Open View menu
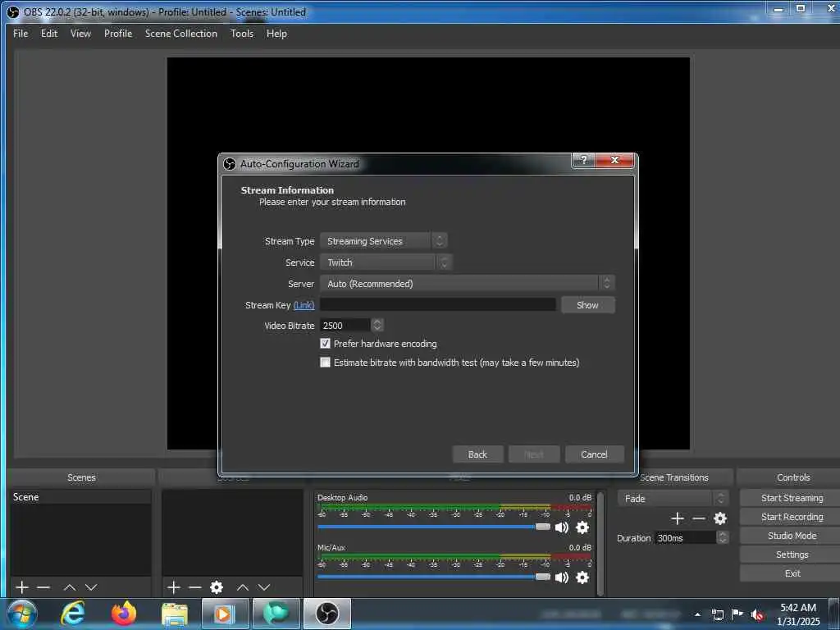Screen dimensions: 840x630 click(x=80, y=33)
